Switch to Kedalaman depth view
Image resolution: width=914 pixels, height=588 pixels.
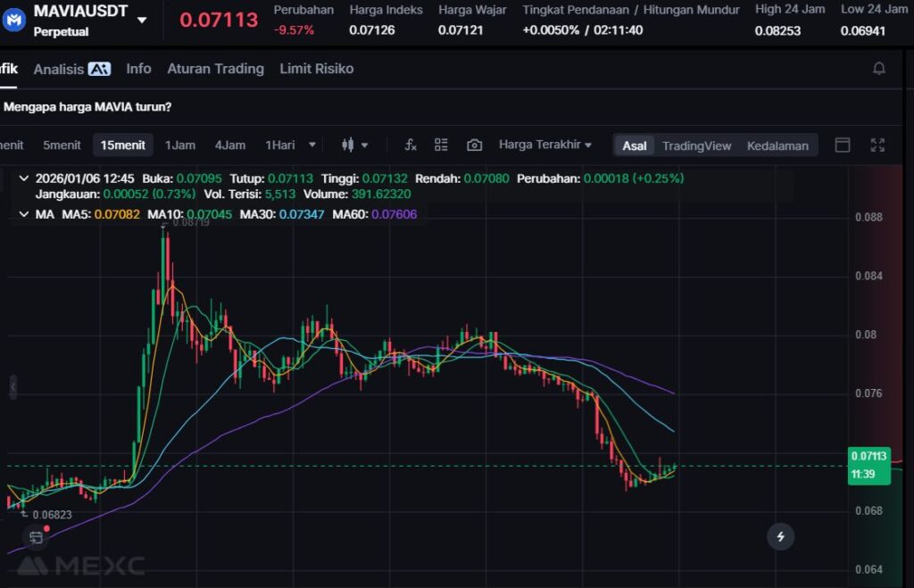[777, 145]
